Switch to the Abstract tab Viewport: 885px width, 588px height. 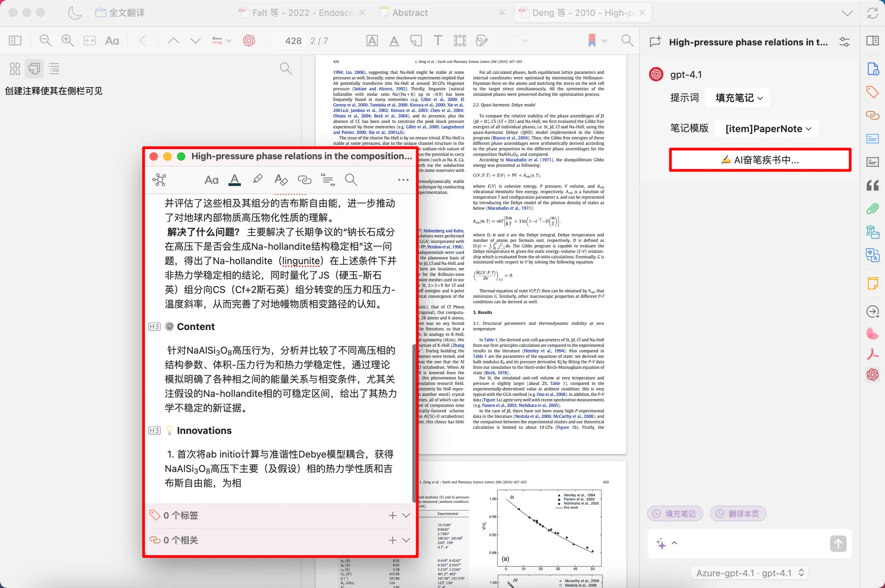pyautogui.click(x=410, y=13)
